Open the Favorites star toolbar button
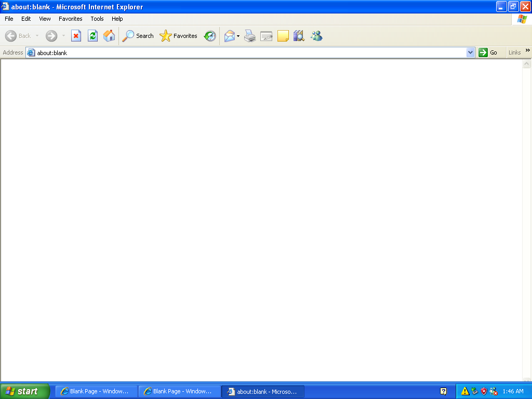Viewport: 532px width, 399px height. click(179, 36)
